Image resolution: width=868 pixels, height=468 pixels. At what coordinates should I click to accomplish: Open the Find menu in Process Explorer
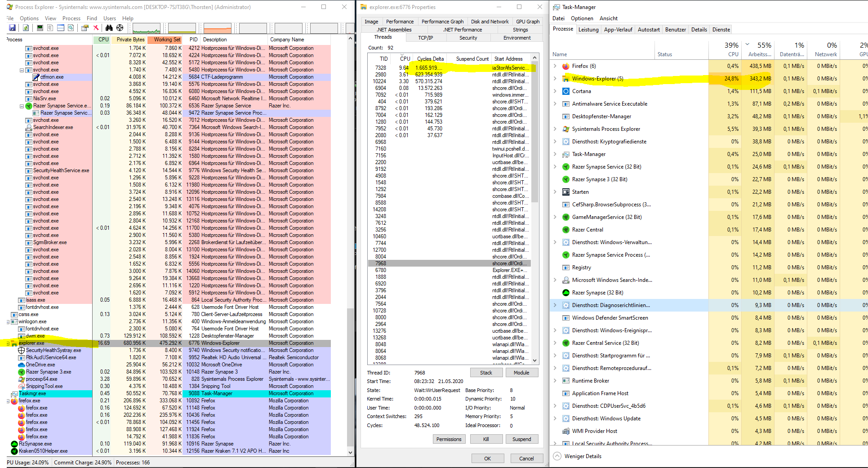coord(92,18)
